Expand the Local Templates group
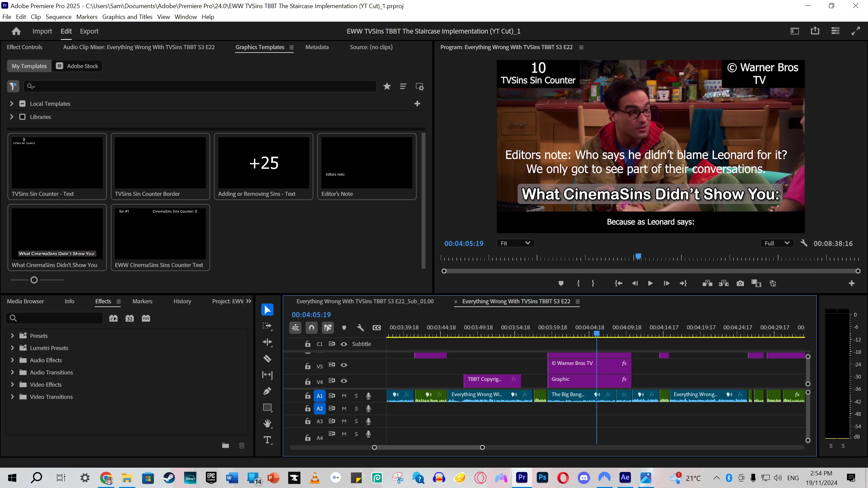868x488 pixels. point(12,104)
